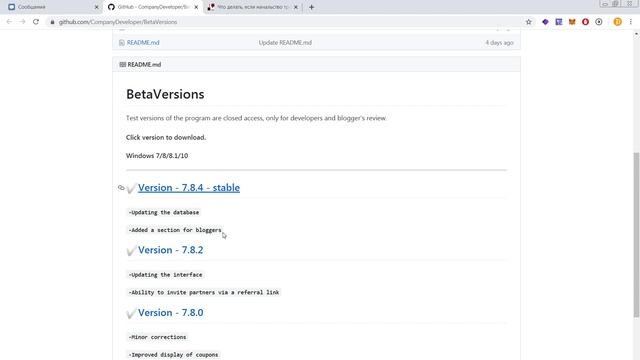This screenshot has width=640, height=360.
Task: Click '-Improved display of coupons' line
Action: pyautogui.click(x=173, y=355)
